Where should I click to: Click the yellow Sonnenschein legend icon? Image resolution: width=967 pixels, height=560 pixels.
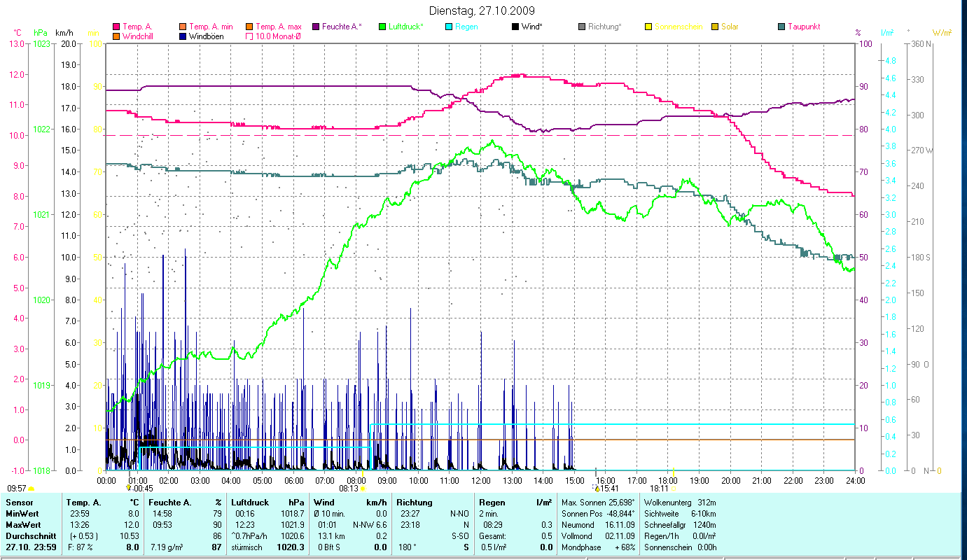(648, 27)
